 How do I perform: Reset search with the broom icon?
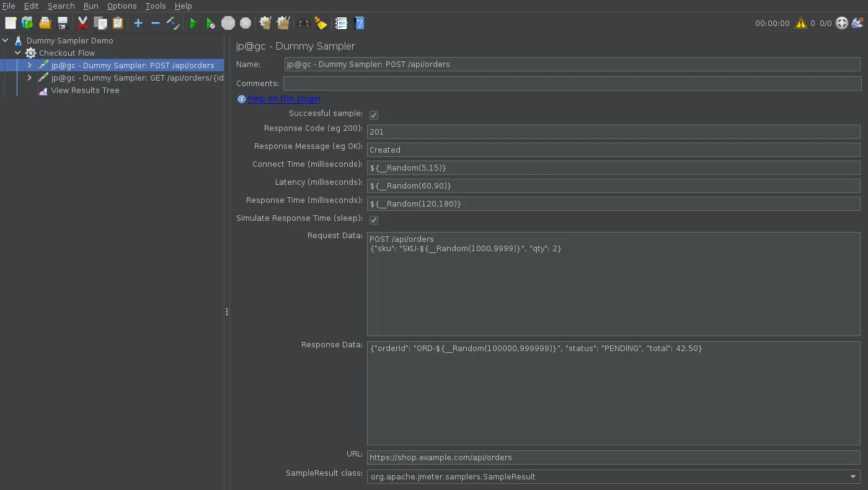321,23
